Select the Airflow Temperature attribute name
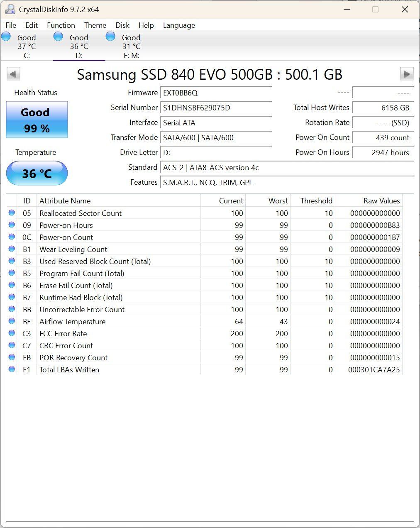The width and height of the screenshot is (420, 528). [x=73, y=322]
